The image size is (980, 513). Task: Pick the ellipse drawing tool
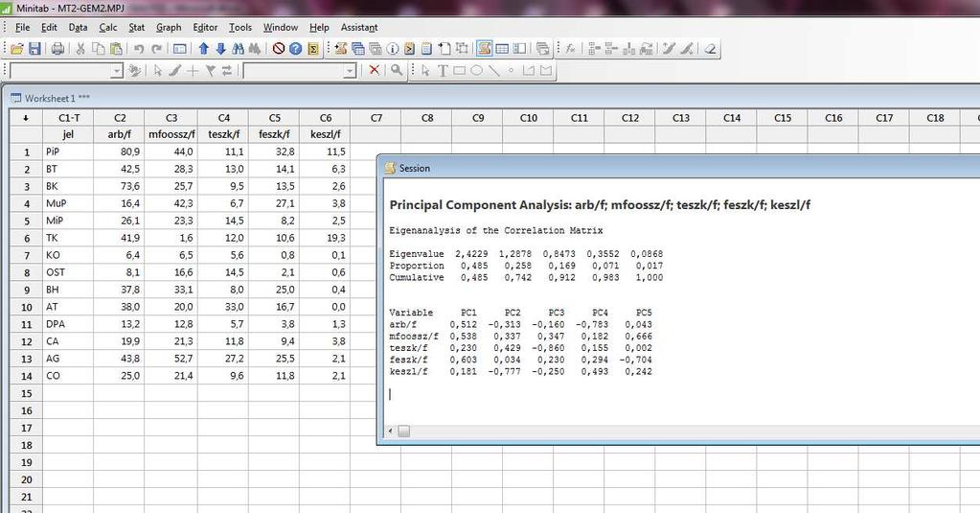tap(477, 71)
